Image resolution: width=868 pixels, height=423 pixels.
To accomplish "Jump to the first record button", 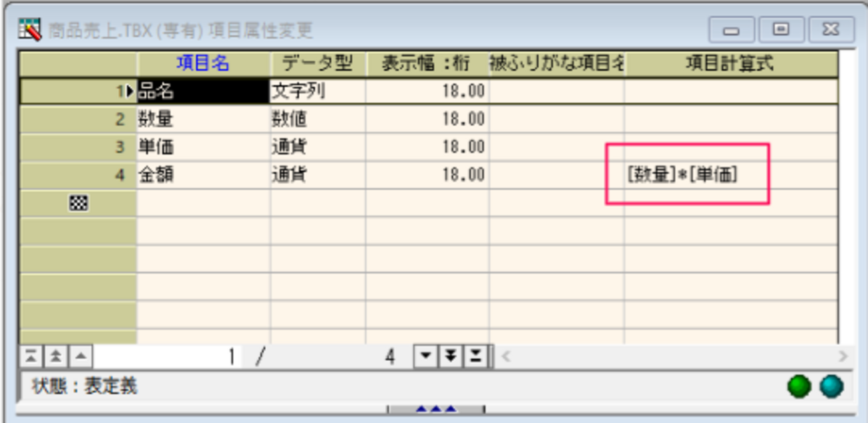I will click(x=31, y=357).
